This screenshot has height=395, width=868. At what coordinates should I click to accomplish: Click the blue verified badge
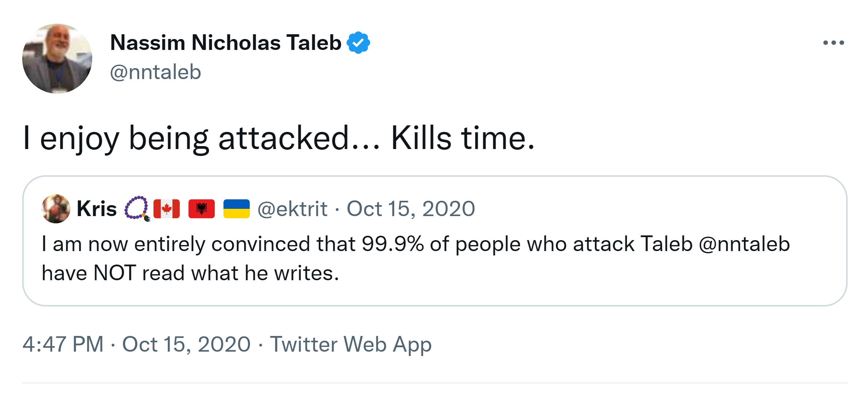pyautogui.click(x=358, y=43)
